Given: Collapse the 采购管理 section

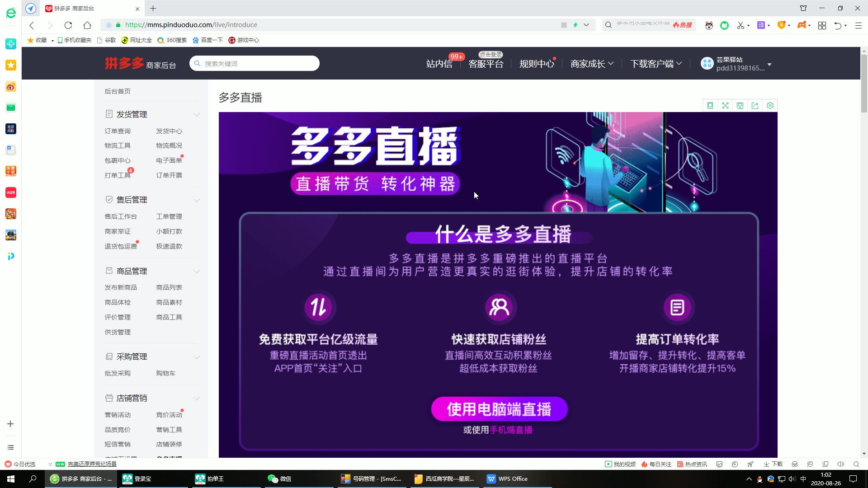Looking at the screenshot, I should tap(197, 357).
